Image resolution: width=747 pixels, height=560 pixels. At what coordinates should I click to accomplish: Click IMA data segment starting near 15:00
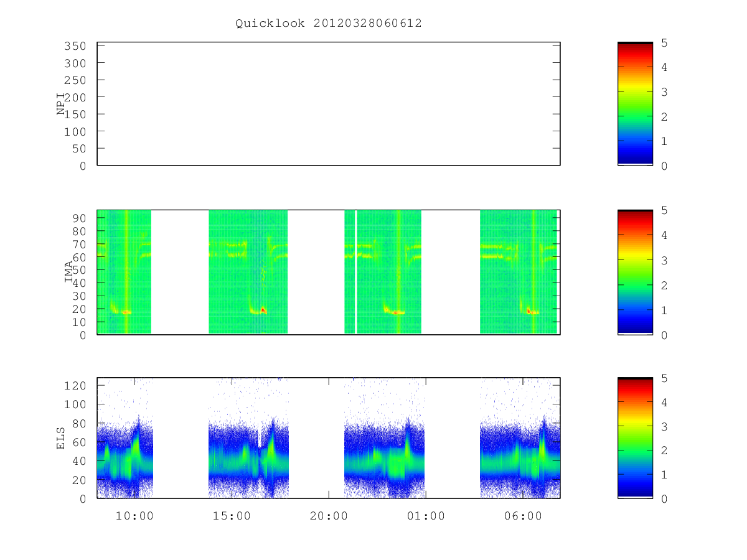point(248,272)
